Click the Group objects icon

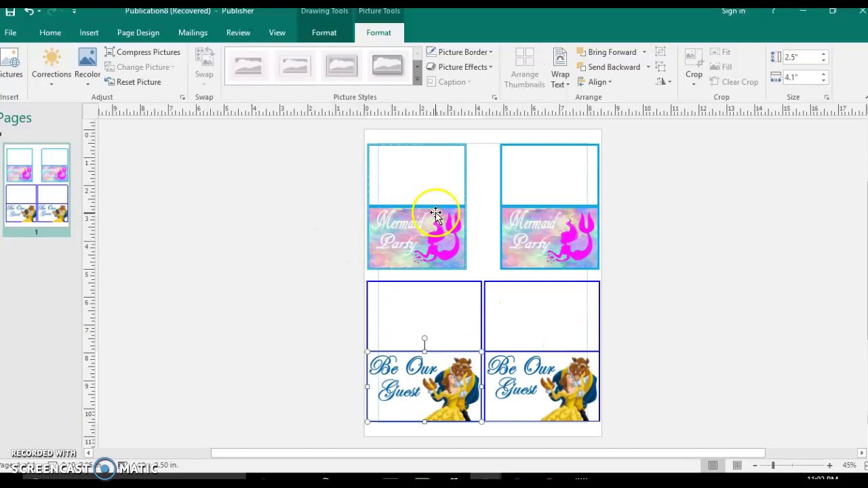[661, 52]
